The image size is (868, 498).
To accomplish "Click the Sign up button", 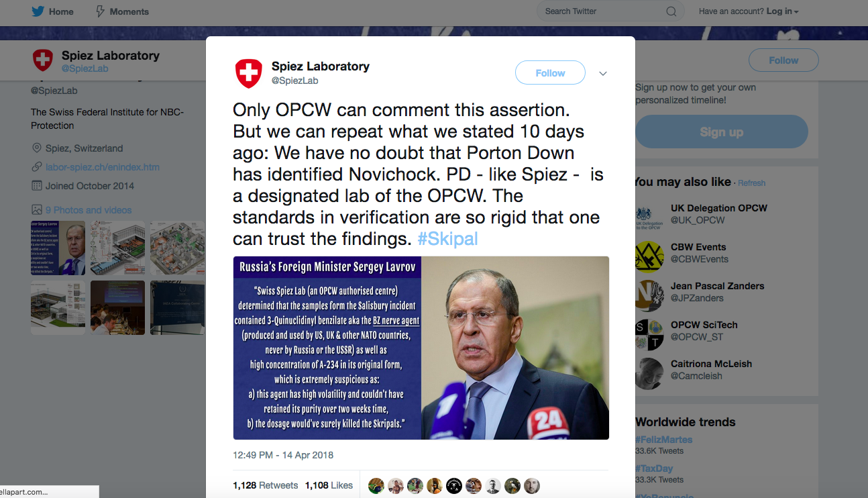I will 721,132.
